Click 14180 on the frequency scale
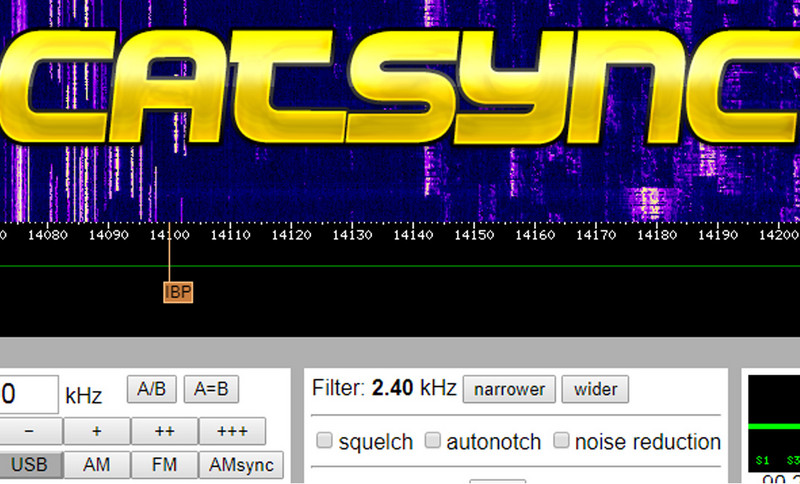 coord(657,235)
